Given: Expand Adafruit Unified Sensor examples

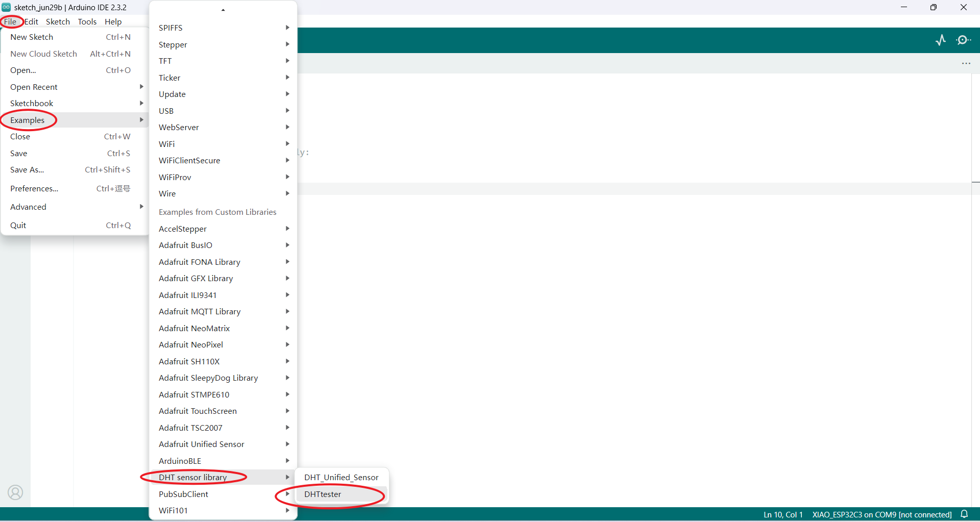Looking at the screenshot, I should (223, 444).
